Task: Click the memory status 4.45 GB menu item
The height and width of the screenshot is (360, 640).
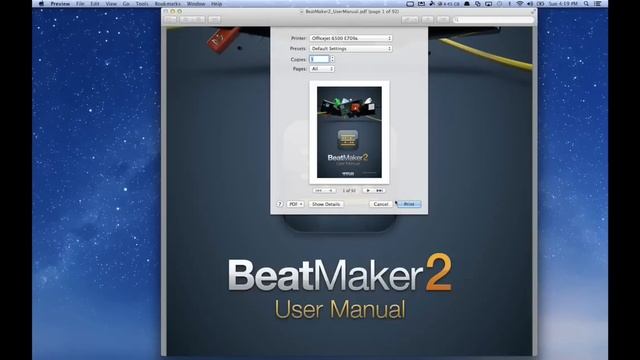Action: (449, 4)
